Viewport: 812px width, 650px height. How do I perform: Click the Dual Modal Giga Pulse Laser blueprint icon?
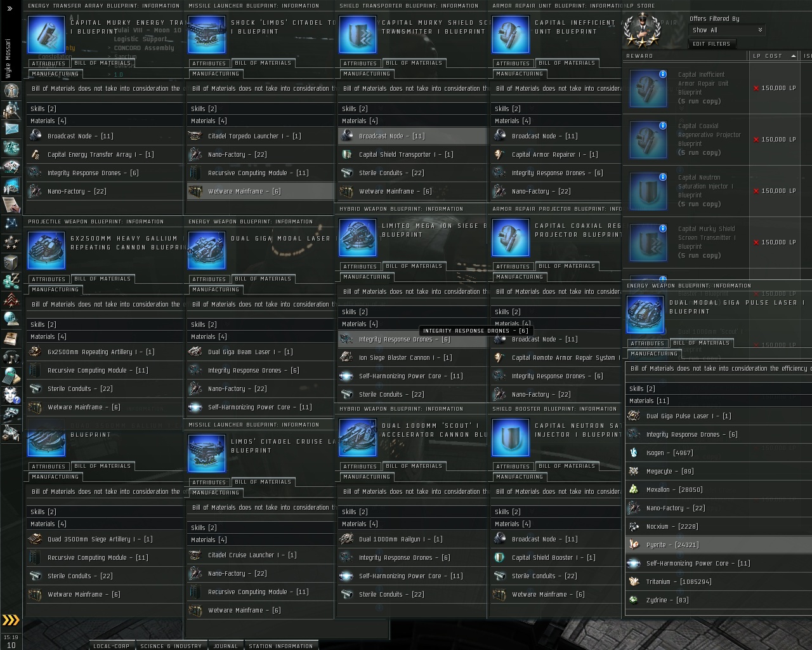coord(645,314)
